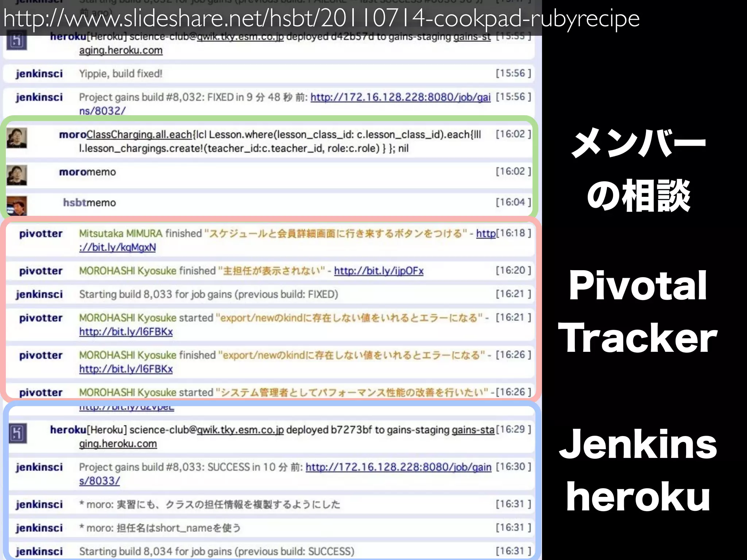Click 'Jenkins heroku' heading on the right
This screenshot has height=560, width=747.
638,470
